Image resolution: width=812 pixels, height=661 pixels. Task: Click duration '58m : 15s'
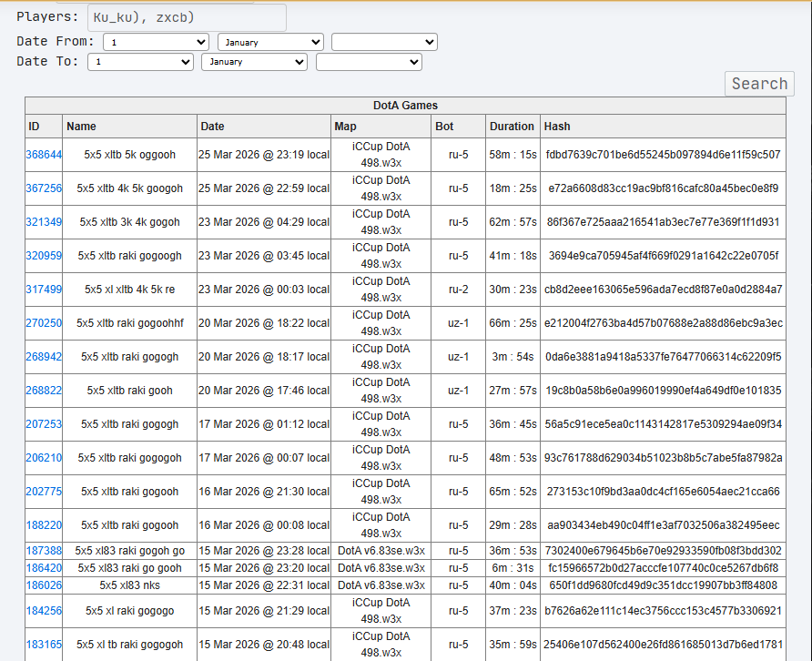pos(513,155)
